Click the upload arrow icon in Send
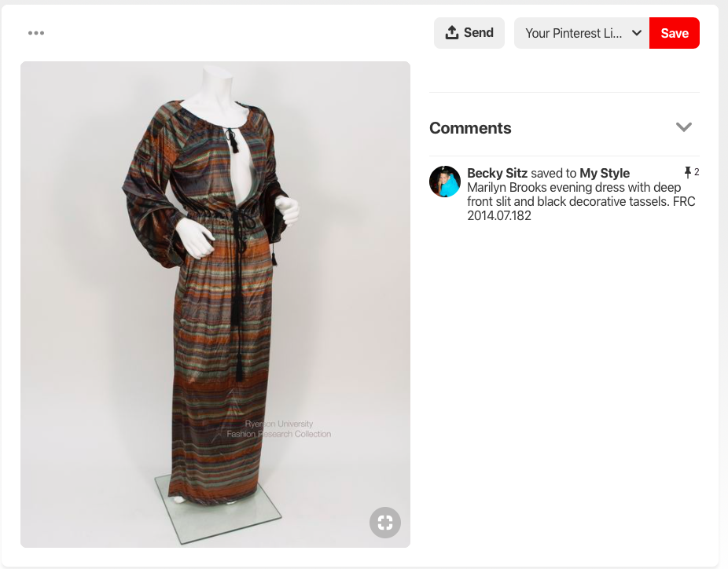Image resolution: width=728 pixels, height=569 pixels. (x=451, y=32)
